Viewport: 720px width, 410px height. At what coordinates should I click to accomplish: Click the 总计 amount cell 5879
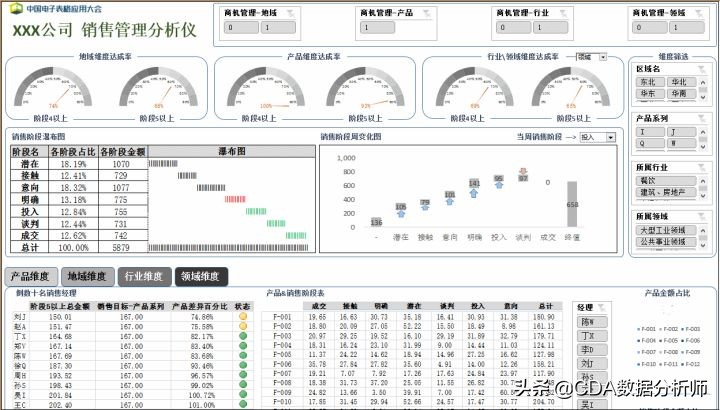coord(121,247)
